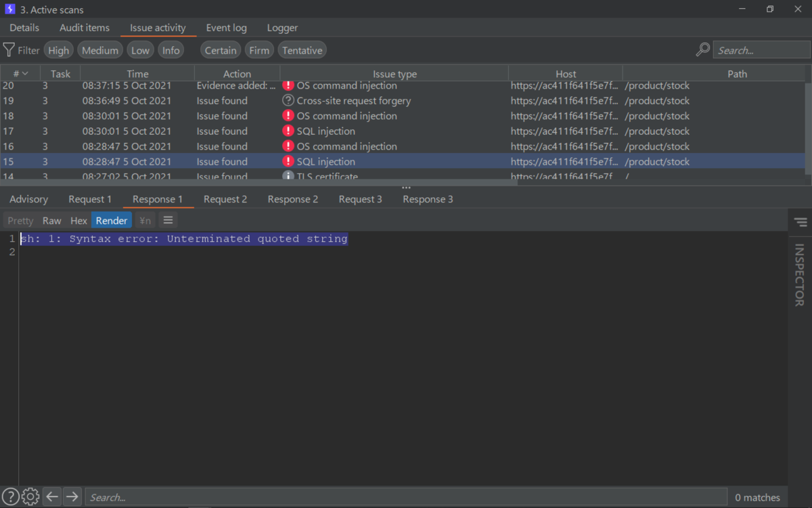Click the issue table vertical scrollbar
Screen dimensions: 812x508
808,129
